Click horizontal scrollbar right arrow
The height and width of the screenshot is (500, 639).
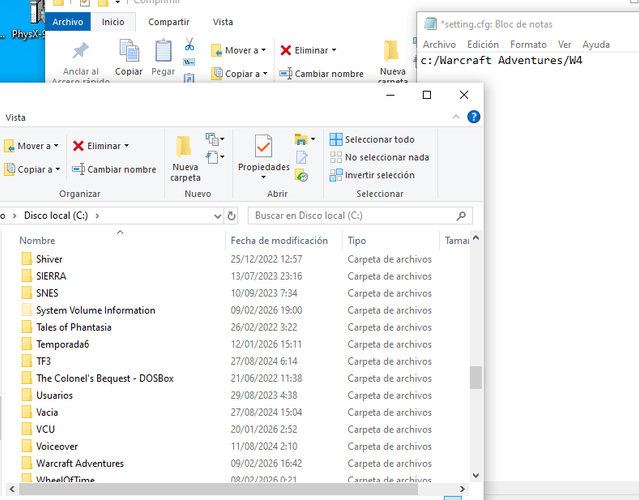click(462, 489)
